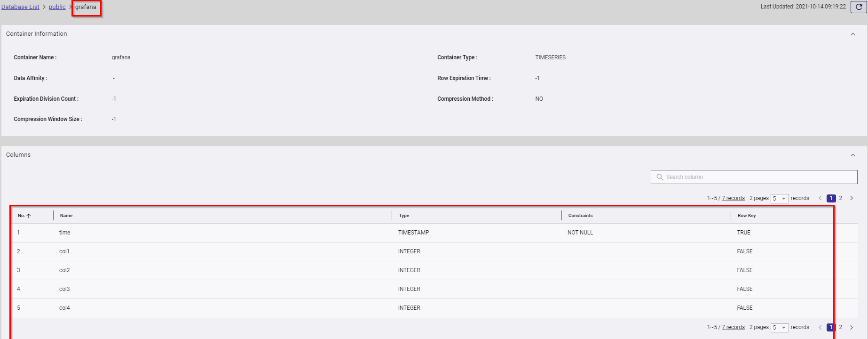Type in the Search column field

(757, 177)
